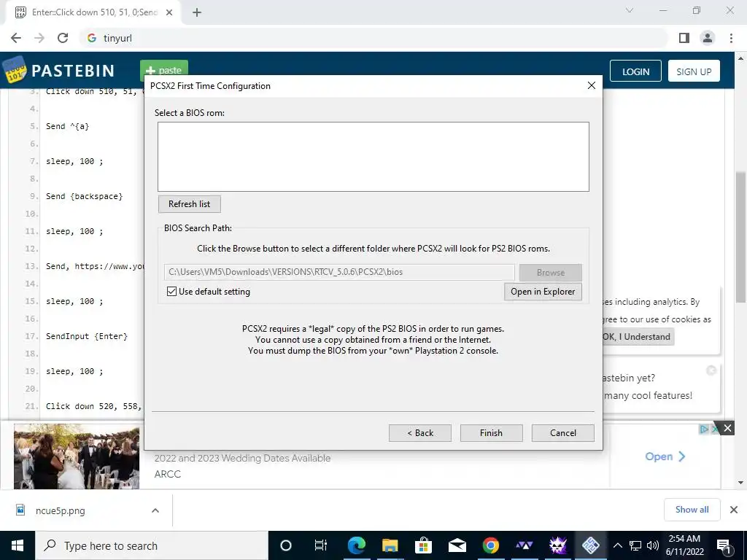Screen dimensions: 747x560
Task: Open a new Chrome tab
Action: (197, 12)
